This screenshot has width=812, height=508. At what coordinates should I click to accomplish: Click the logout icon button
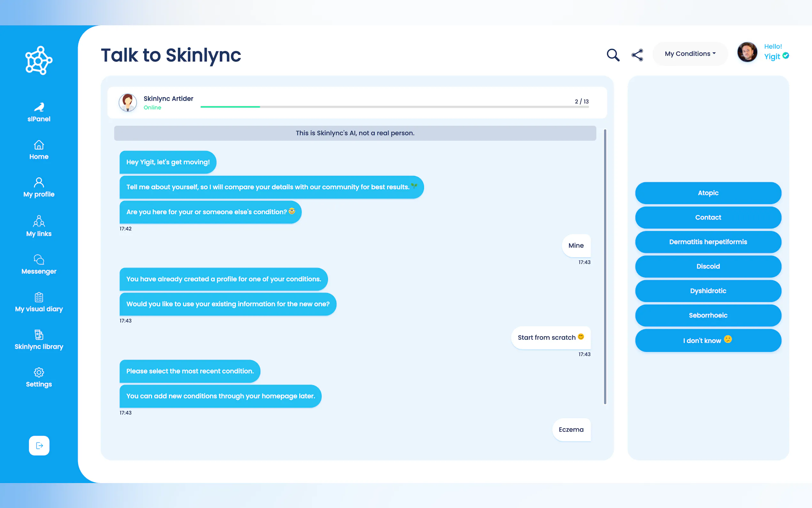pyautogui.click(x=39, y=446)
